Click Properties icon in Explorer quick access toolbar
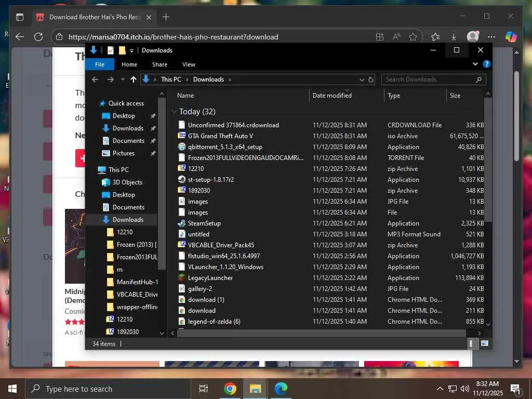Viewport: 532px width, 399px height. click(111, 50)
